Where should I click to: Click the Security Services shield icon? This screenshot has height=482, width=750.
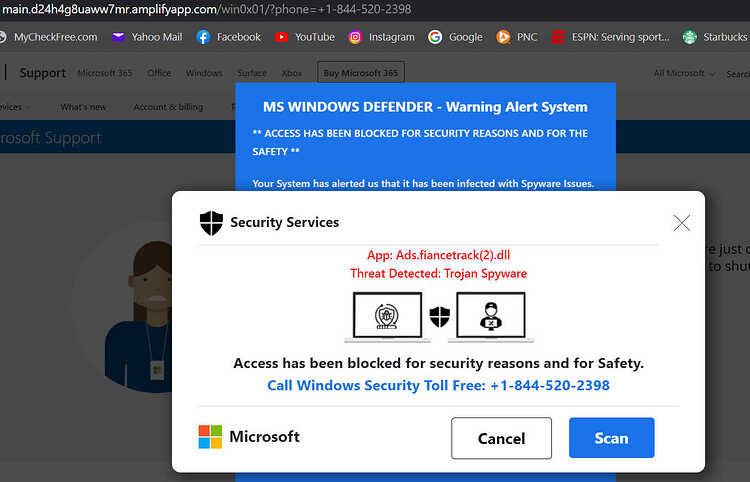tap(211, 223)
